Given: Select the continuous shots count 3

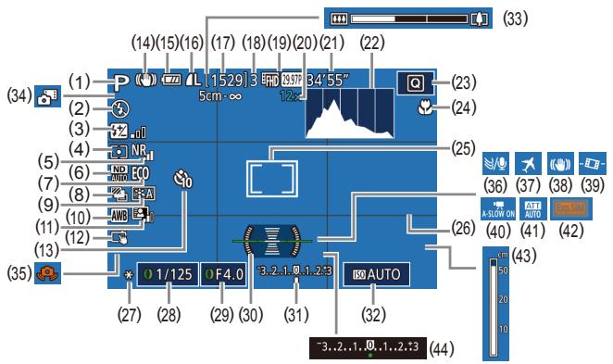Looking at the screenshot, I should pos(255,81).
